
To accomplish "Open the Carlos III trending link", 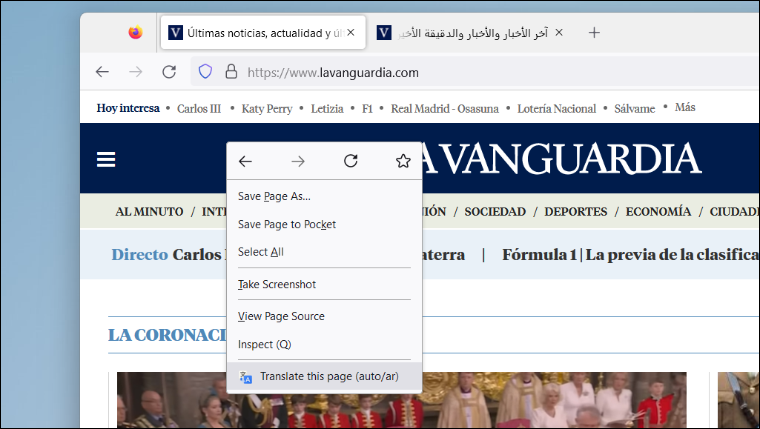I will [199, 109].
